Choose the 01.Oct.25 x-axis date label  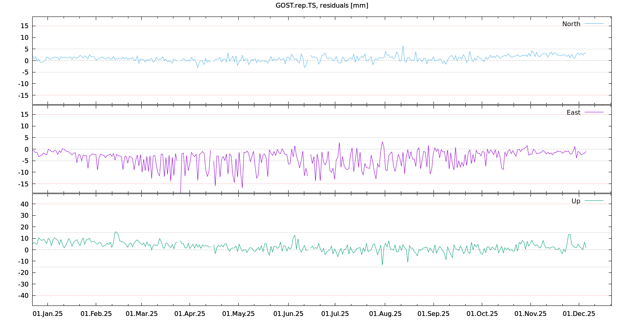point(482,314)
